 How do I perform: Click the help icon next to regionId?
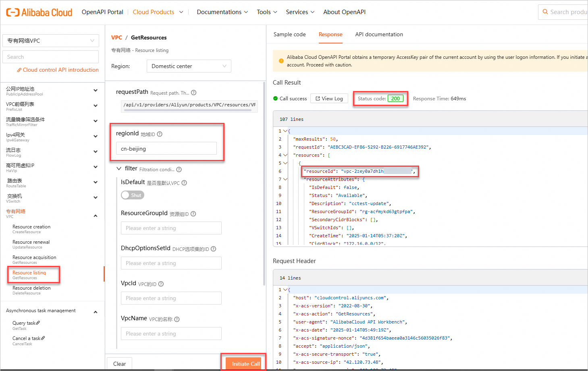click(x=160, y=134)
